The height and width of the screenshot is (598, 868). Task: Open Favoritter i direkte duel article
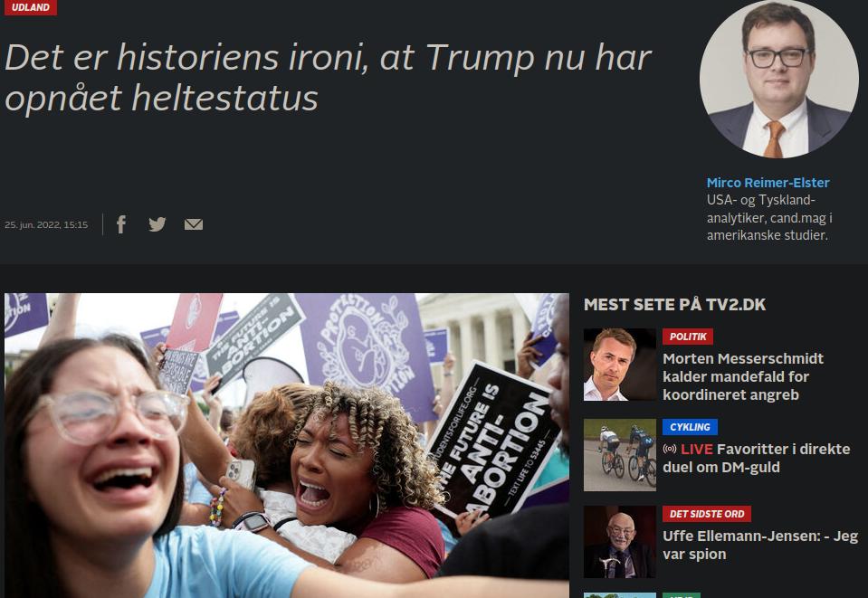[756, 458]
